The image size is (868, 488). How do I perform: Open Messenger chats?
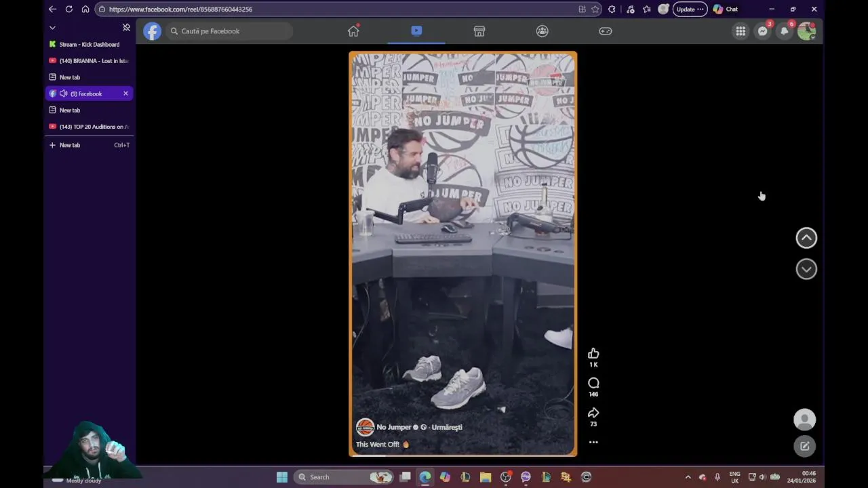(763, 31)
